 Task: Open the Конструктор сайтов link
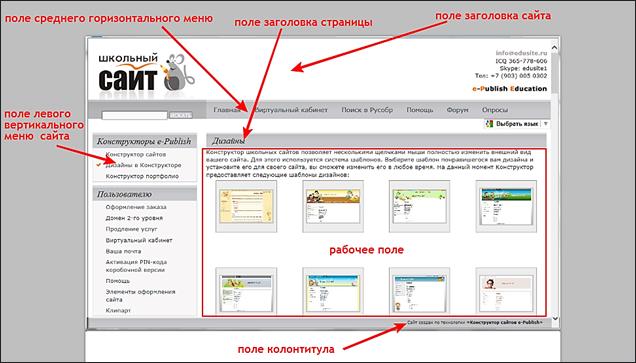coord(135,155)
